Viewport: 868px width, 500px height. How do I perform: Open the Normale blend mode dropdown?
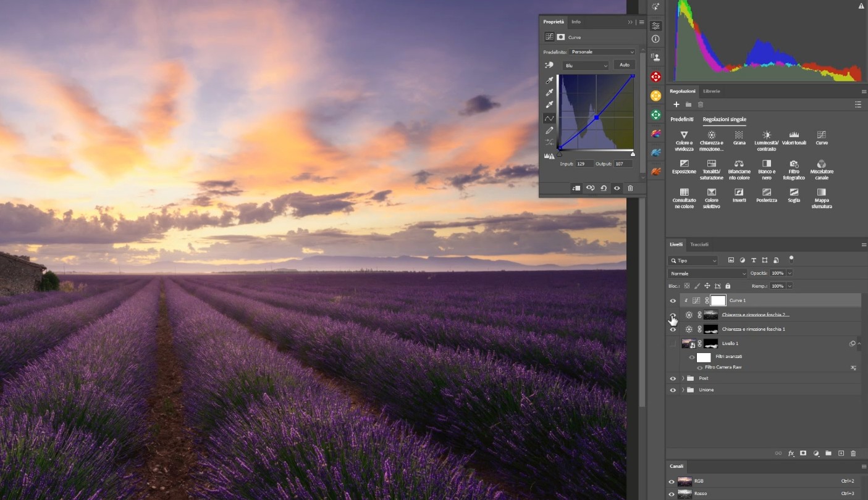tap(707, 273)
